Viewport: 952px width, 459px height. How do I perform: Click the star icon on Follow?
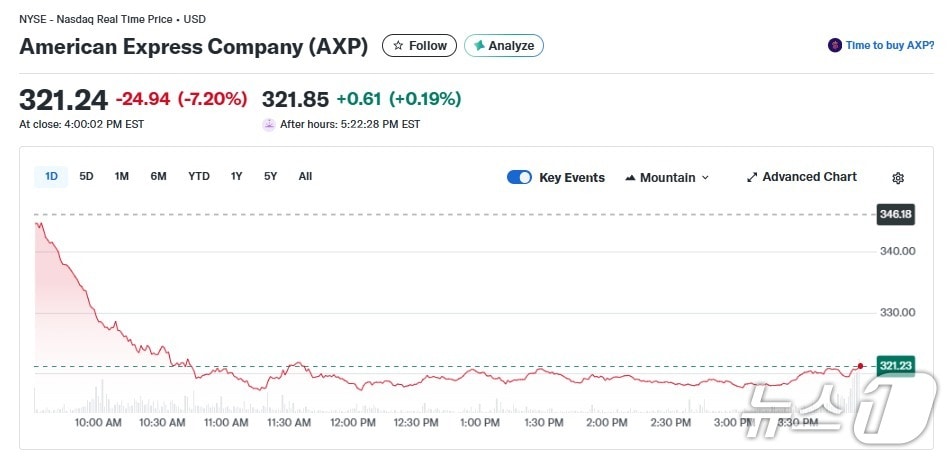tap(398, 46)
